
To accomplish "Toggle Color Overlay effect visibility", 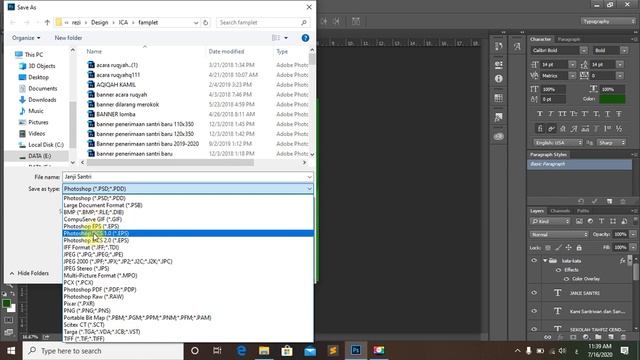I will (566, 279).
